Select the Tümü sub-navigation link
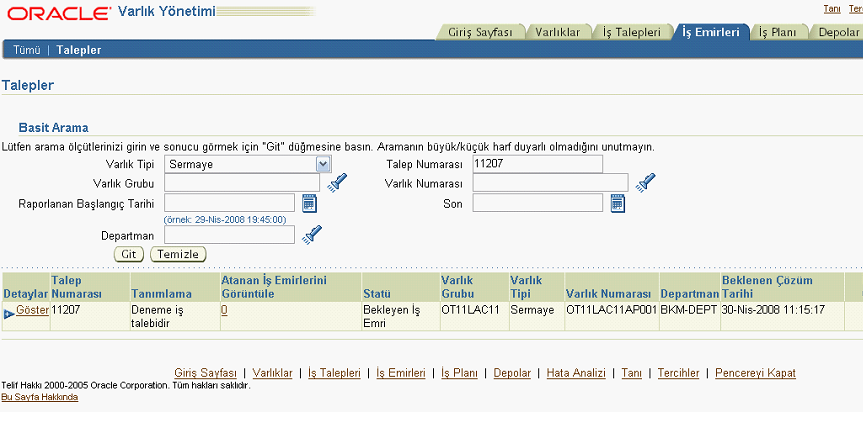Viewport: 863px width, 430px height. coord(26,49)
